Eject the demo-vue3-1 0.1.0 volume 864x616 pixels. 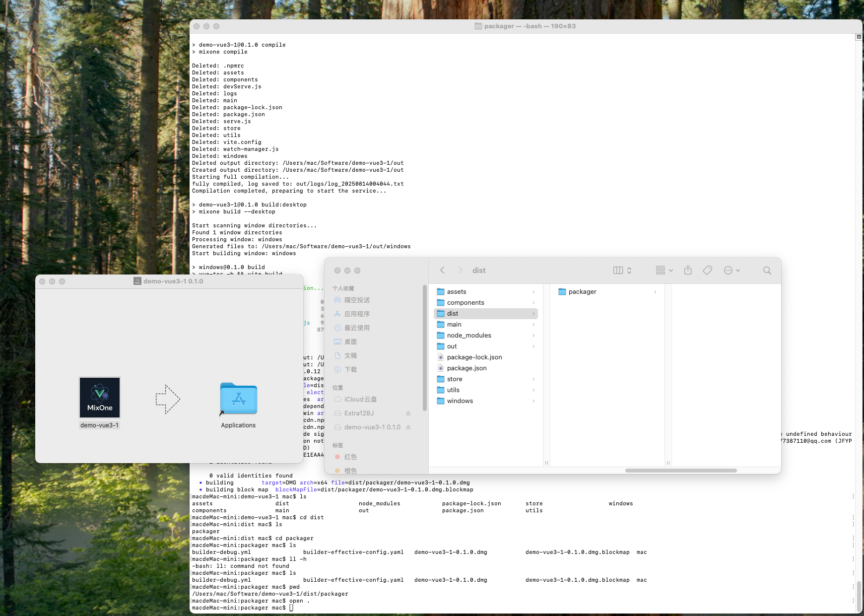[408, 427]
